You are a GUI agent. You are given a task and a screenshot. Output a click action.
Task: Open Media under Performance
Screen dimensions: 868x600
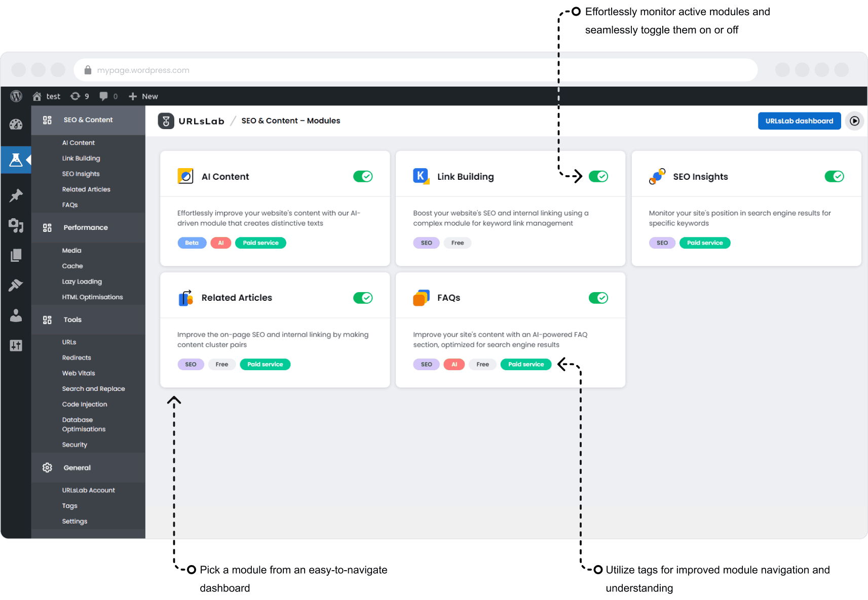pos(71,251)
